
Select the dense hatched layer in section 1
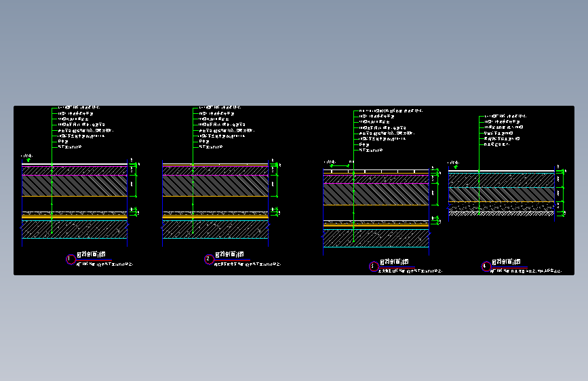(x=75, y=186)
